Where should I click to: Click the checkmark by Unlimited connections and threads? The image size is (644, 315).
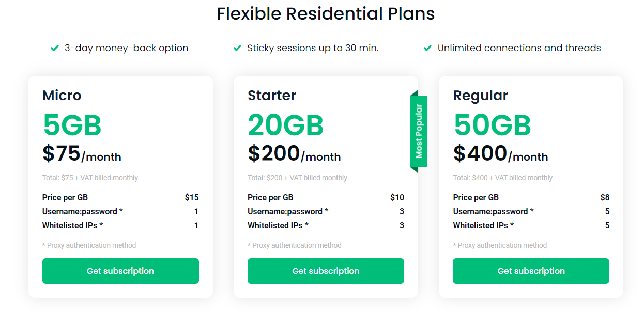pyautogui.click(x=427, y=48)
